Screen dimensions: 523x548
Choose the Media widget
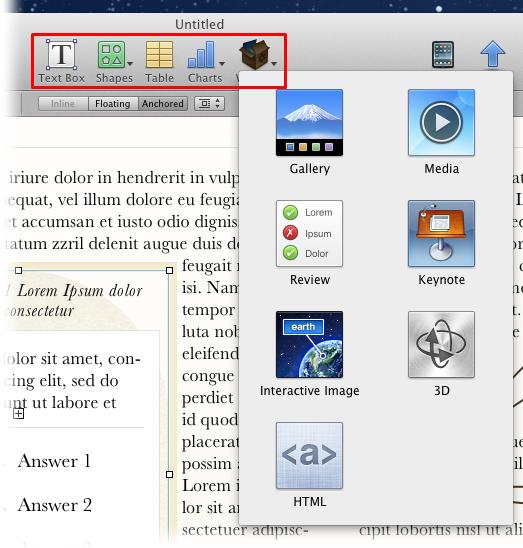point(441,123)
